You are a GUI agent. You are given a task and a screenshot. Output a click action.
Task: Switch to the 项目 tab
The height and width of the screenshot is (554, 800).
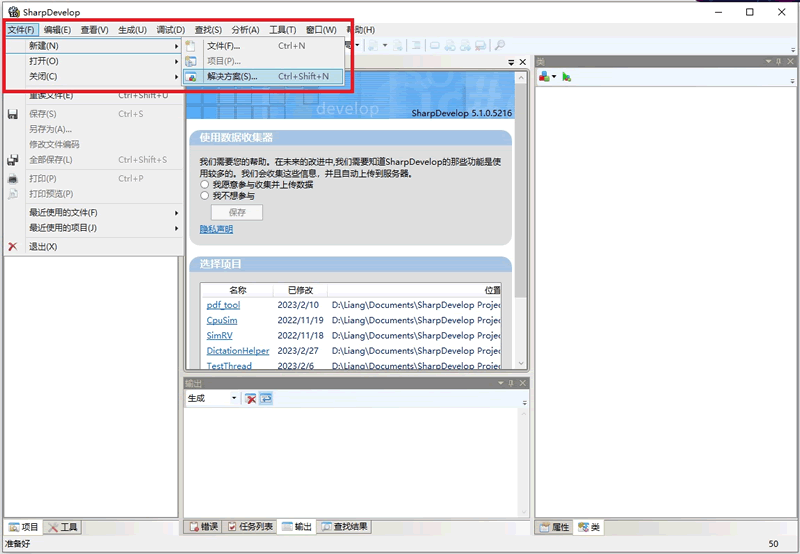click(x=23, y=527)
